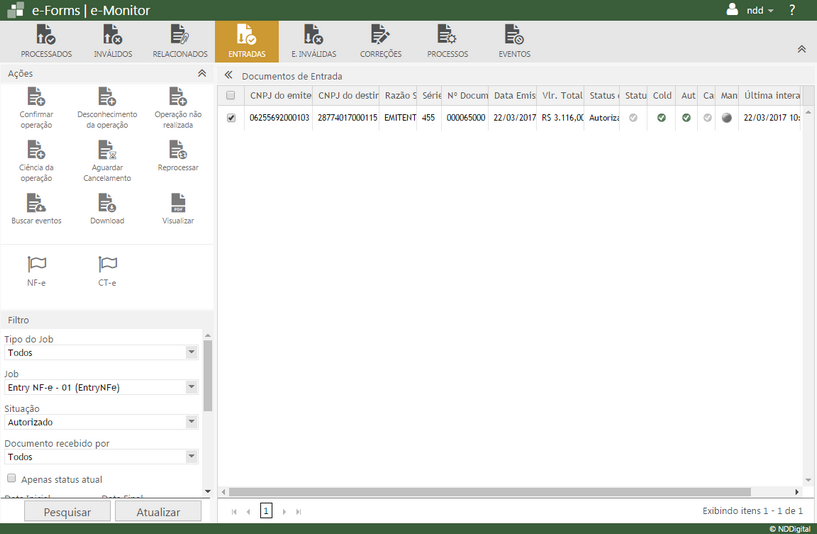
Task: Select the Operação não realizada action
Action: (178, 97)
